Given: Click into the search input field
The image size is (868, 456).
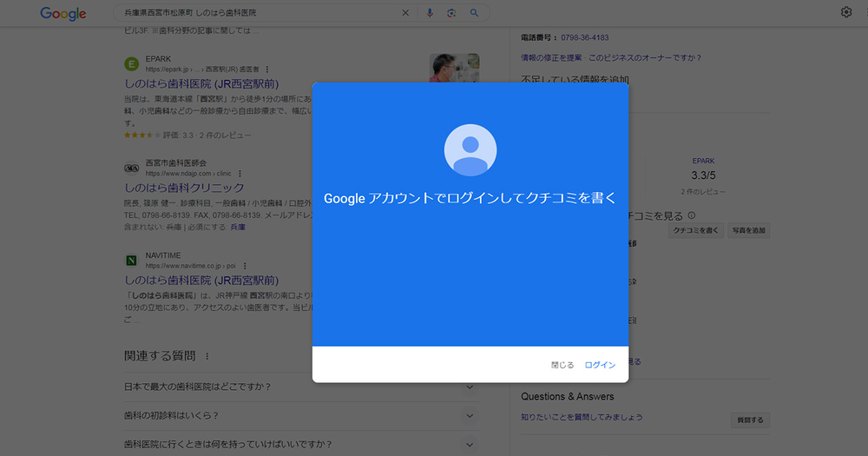Looking at the screenshot, I should [260, 13].
